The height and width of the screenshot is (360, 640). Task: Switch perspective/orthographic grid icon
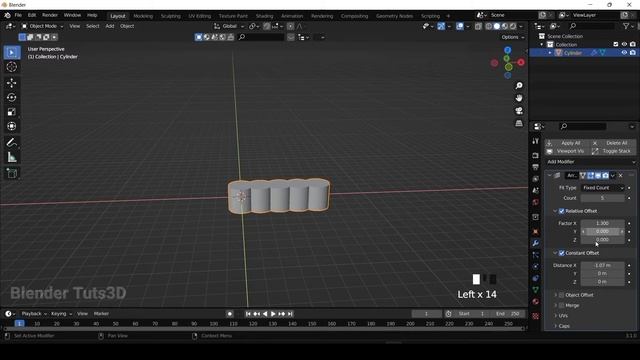tap(519, 123)
